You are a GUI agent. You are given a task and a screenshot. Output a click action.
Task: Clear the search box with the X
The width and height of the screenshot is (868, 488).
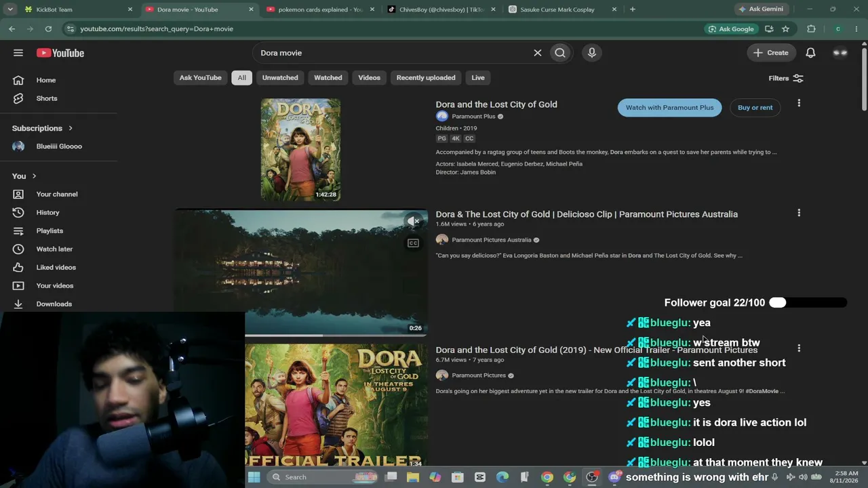coord(538,53)
